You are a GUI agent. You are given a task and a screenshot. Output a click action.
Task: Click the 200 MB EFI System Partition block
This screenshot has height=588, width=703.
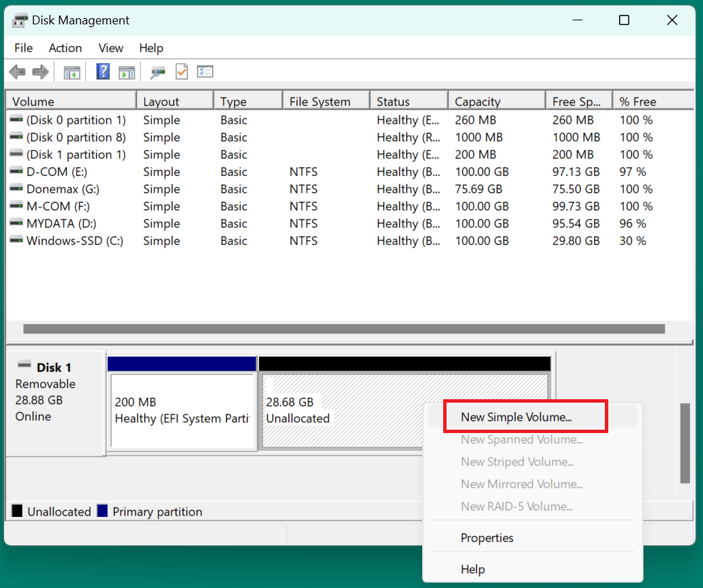pos(181,410)
